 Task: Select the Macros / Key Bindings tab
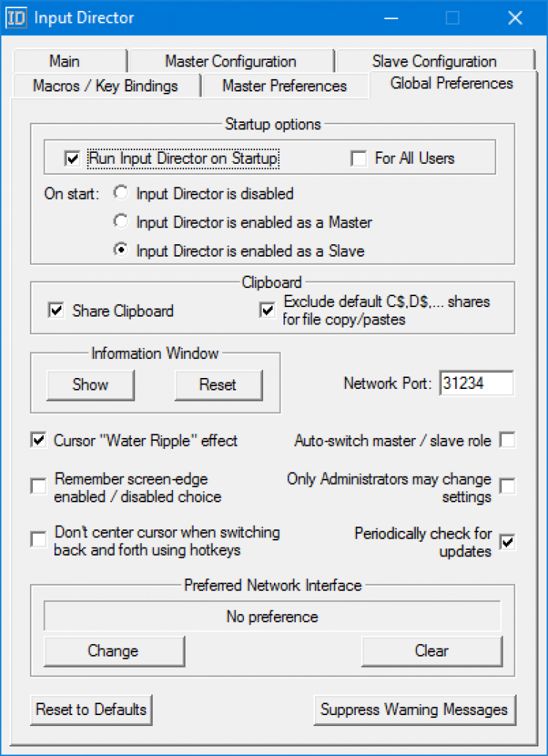[105, 86]
